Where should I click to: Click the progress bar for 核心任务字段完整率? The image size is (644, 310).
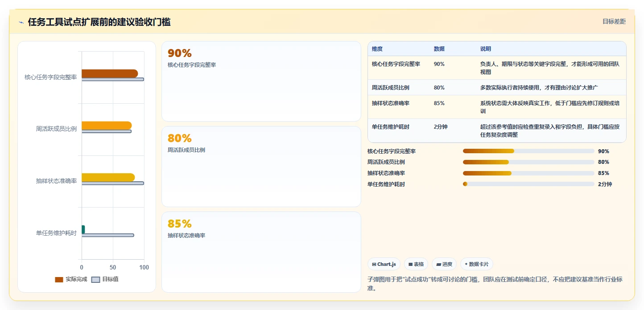point(528,151)
